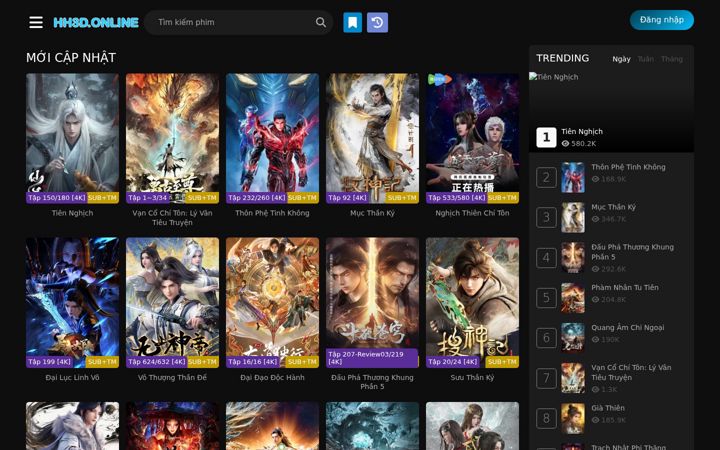The width and height of the screenshot is (720, 450).
Task: Open Vô Thượng Thần Đế poster
Action: (172, 302)
